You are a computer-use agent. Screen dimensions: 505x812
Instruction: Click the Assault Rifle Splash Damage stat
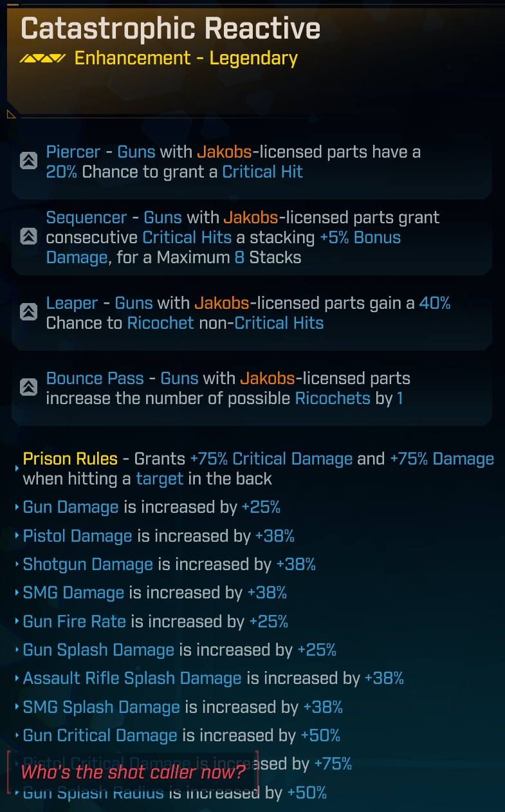coord(132,678)
